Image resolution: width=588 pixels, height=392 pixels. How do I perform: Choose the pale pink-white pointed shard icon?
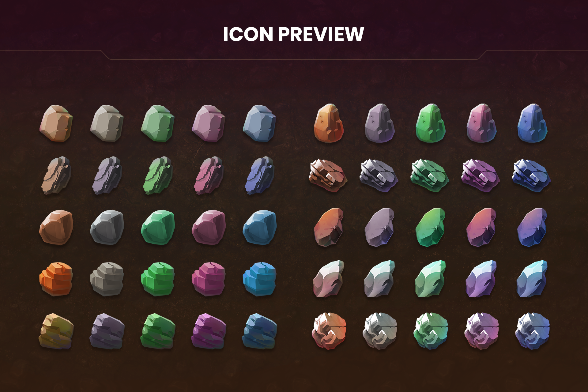click(x=329, y=279)
